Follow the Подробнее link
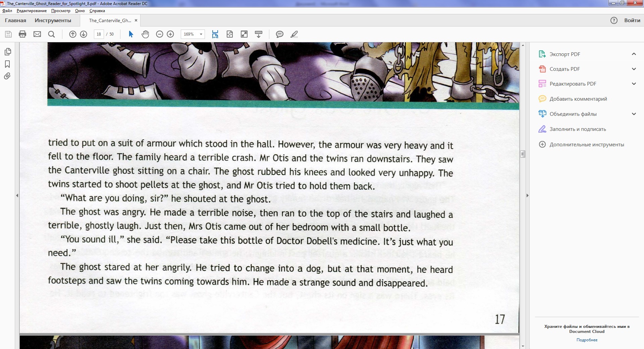Screen dimensions: 644x349 pyautogui.click(x=587, y=340)
